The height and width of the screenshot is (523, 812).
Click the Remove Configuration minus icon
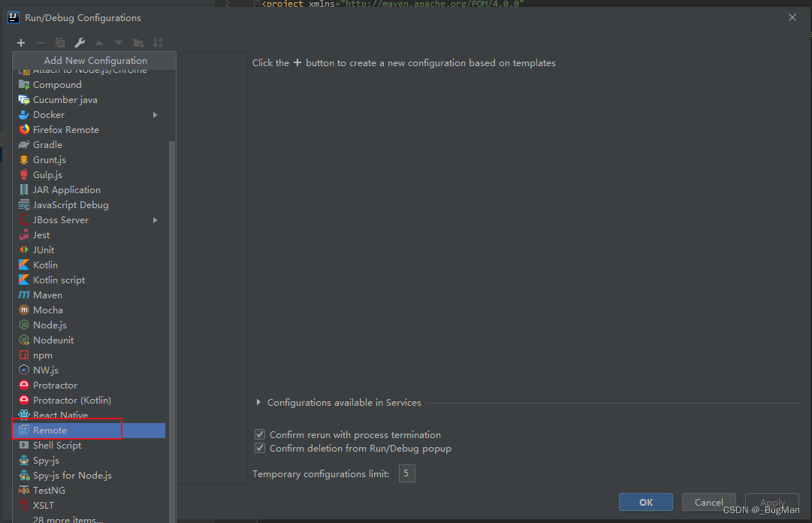click(41, 43)
